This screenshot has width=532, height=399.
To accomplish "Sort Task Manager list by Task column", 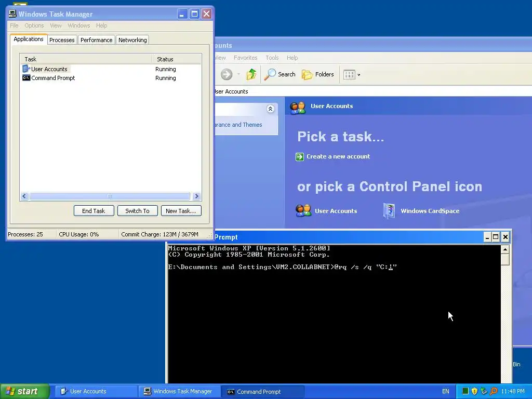I will pos(86,59).
